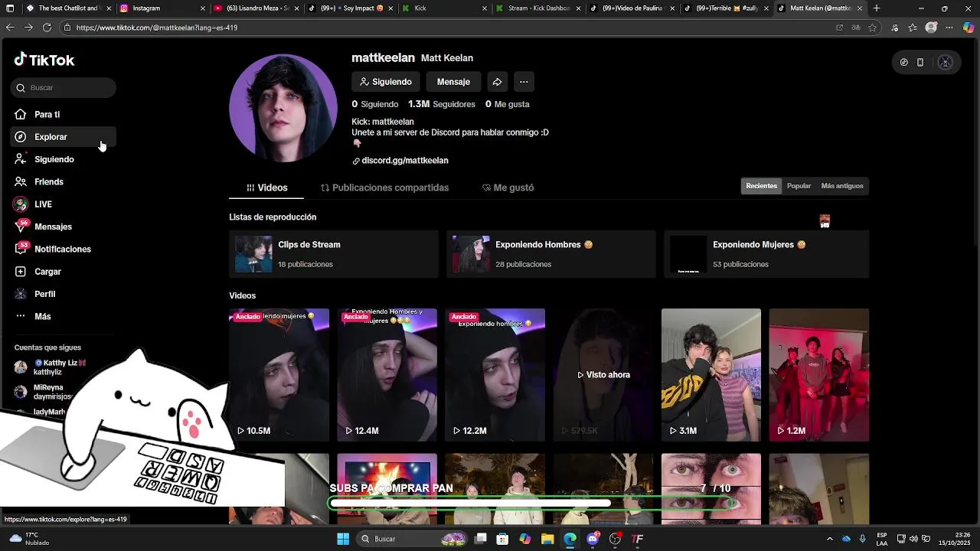Open taskbar volume control

(x=913, y=539)
